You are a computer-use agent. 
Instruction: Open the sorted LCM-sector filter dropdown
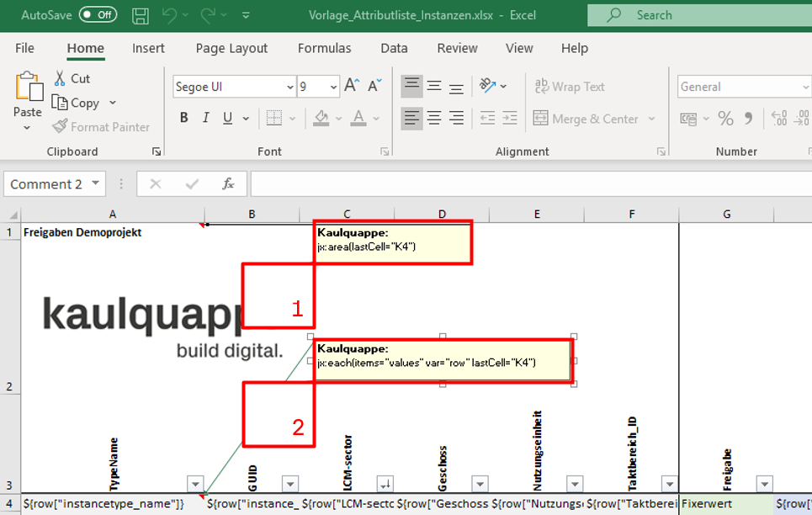(385, 484)
